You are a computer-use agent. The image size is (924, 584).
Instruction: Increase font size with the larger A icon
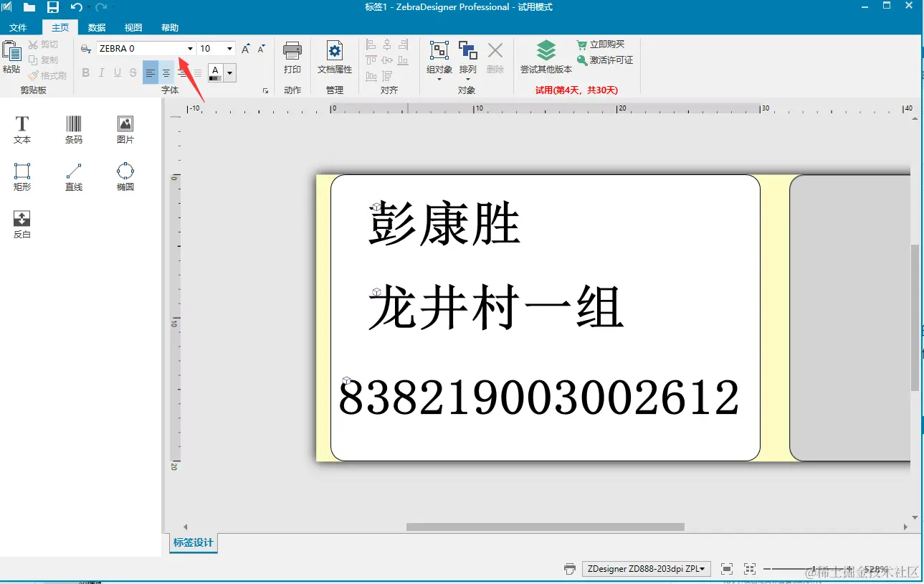(246, 49)
